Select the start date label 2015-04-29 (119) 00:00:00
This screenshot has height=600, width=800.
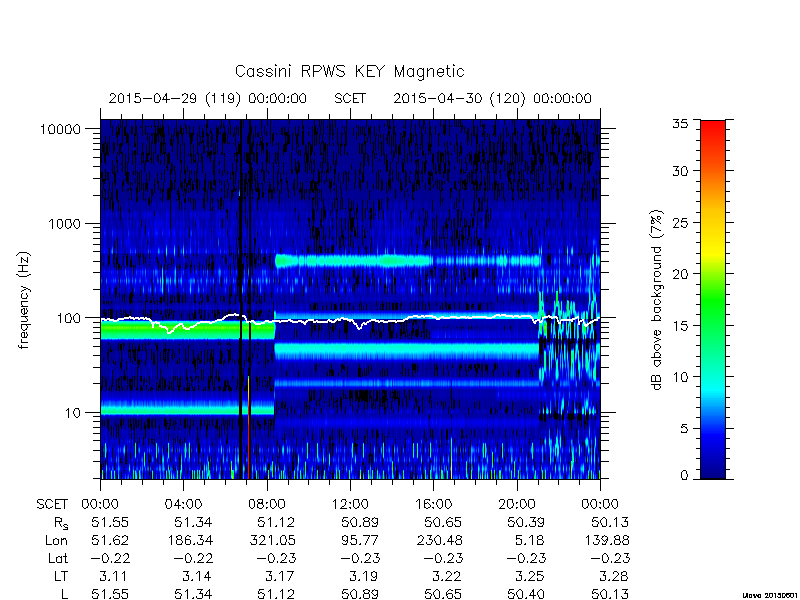[208, 98]
